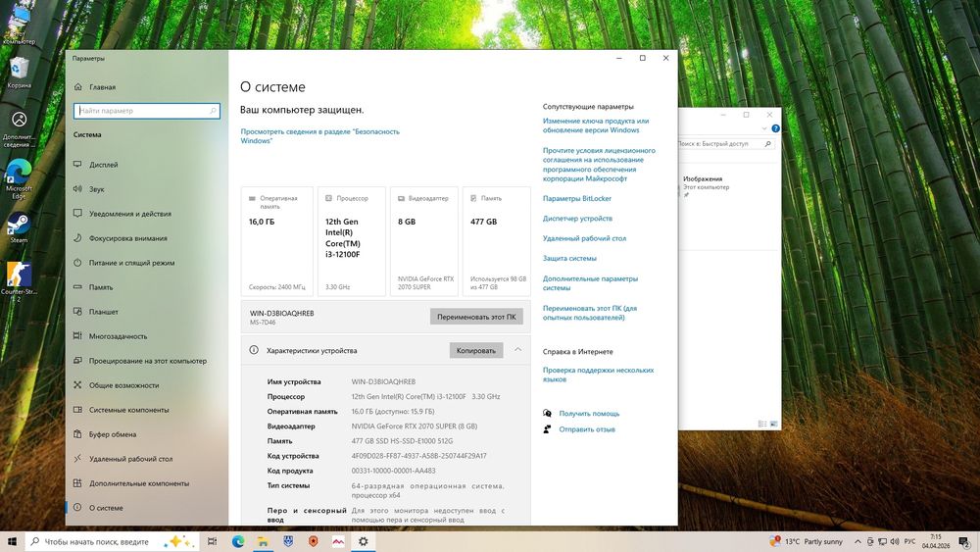The width and height of the screenshot is (980, 552).
Task: Open Изменение ключа продукта link
Action: pos(595,125)
